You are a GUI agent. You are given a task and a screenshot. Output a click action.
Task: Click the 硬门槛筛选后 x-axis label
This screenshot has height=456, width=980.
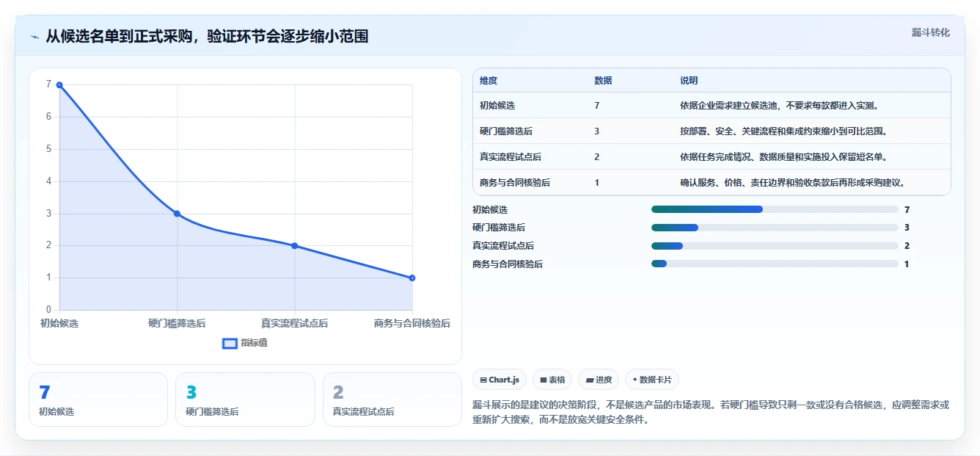click(x=177, y=323)
